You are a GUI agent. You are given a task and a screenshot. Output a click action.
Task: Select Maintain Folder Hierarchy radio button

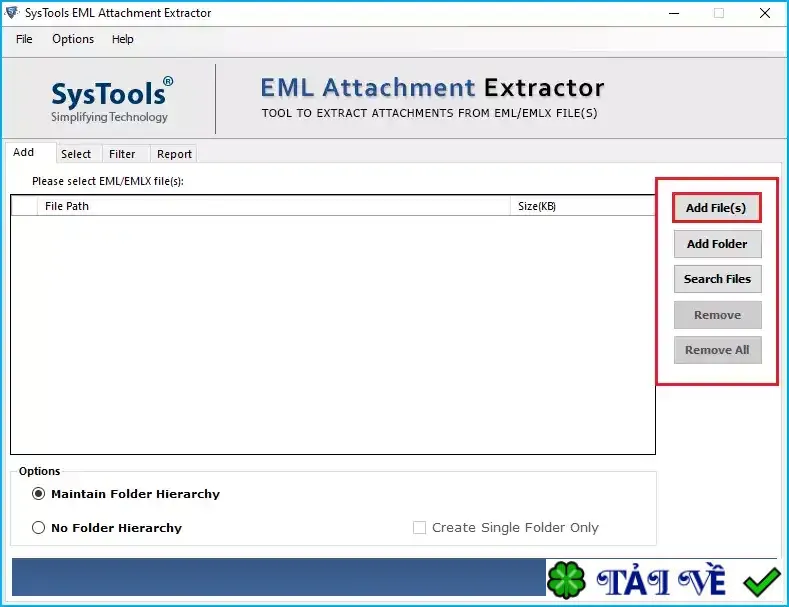click(38, 494)
